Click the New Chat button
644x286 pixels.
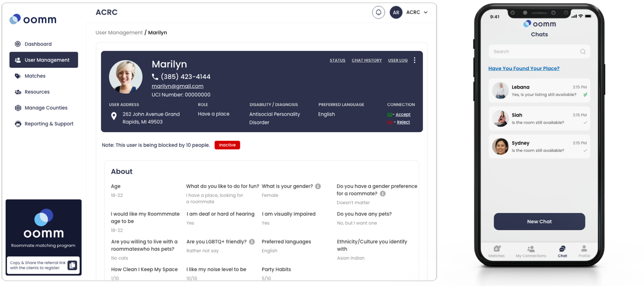(x=539, y=222)
